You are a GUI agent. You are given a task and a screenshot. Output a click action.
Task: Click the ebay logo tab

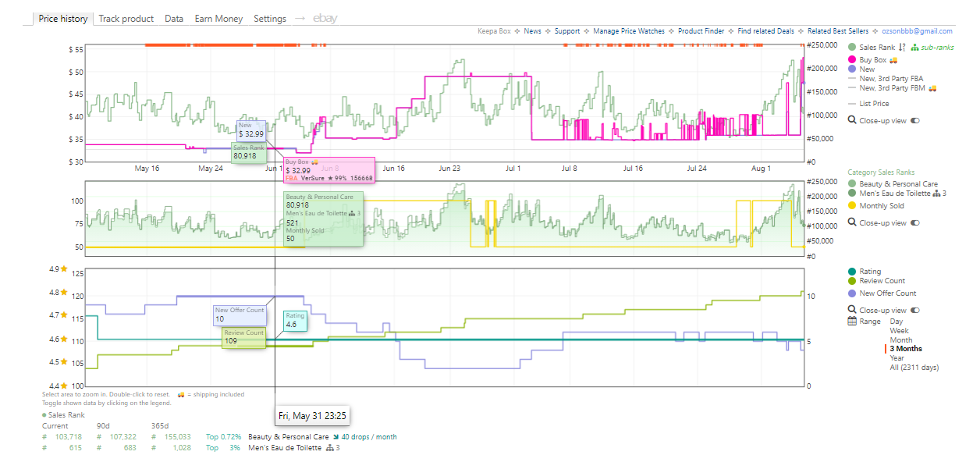325,19
